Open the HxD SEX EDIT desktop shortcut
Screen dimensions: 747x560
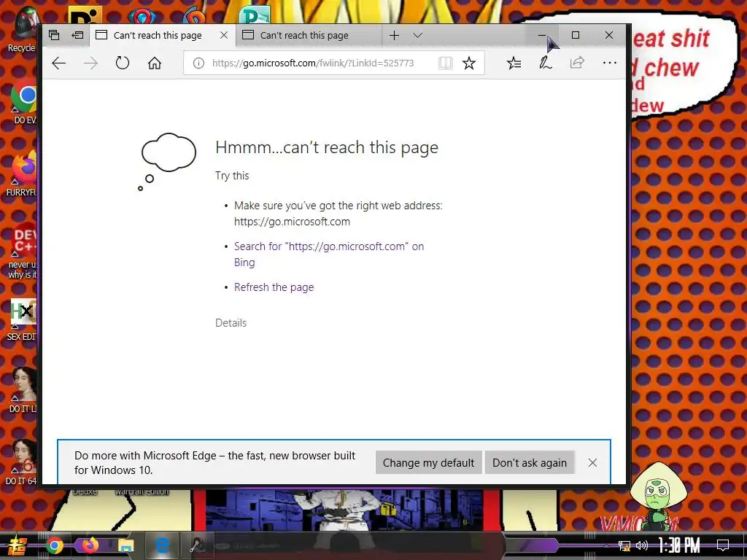point(22,320)
